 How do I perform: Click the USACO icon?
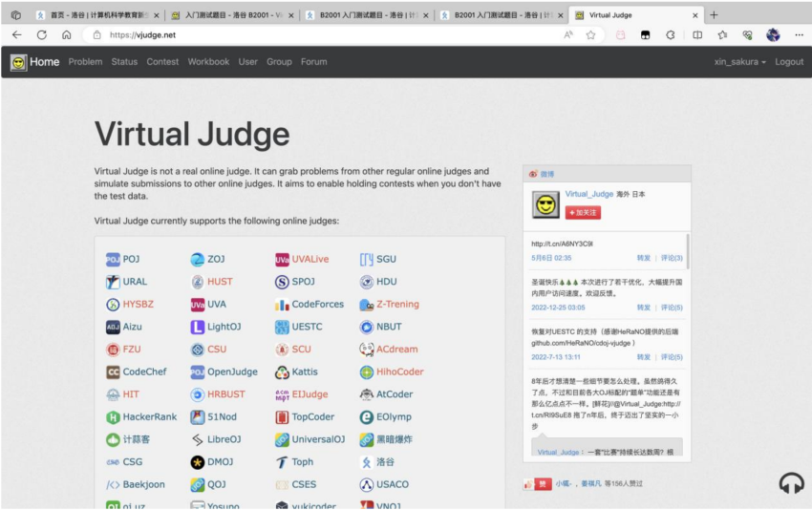point(367,484)
